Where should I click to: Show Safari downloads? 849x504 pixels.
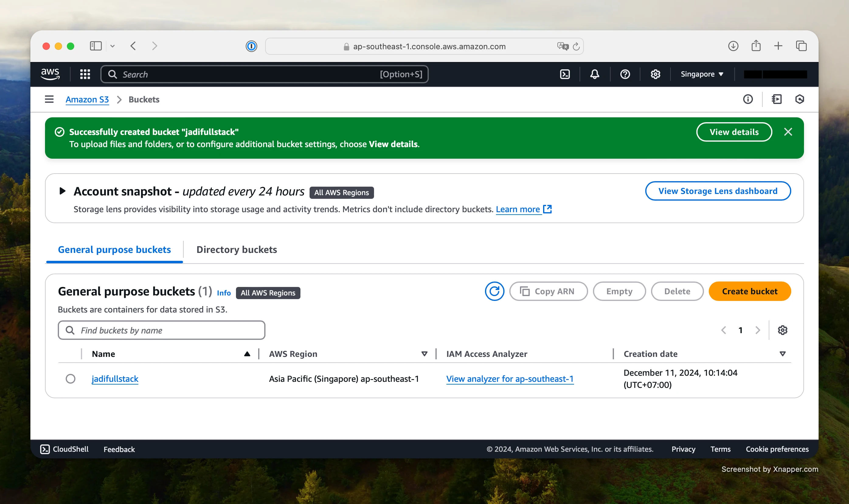(x=733, y=46)
